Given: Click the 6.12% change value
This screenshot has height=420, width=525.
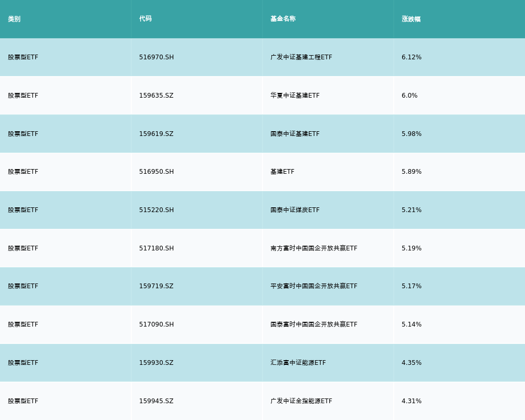Looking at the screenshot, I should pyautogui.click(x=412, y=57).
